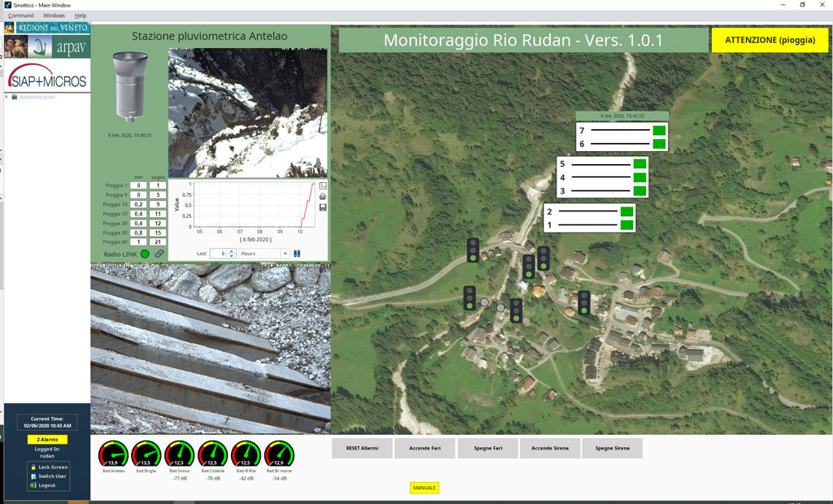Click the Batt Br.monte gauge showing 12,9

279,454
